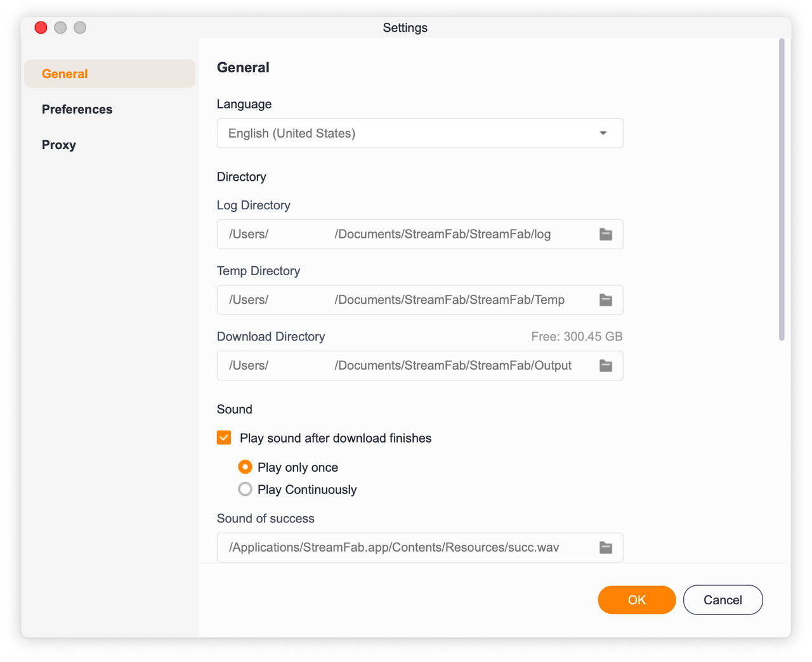Click the Temp Directory folder browse icon

point(606,300)
